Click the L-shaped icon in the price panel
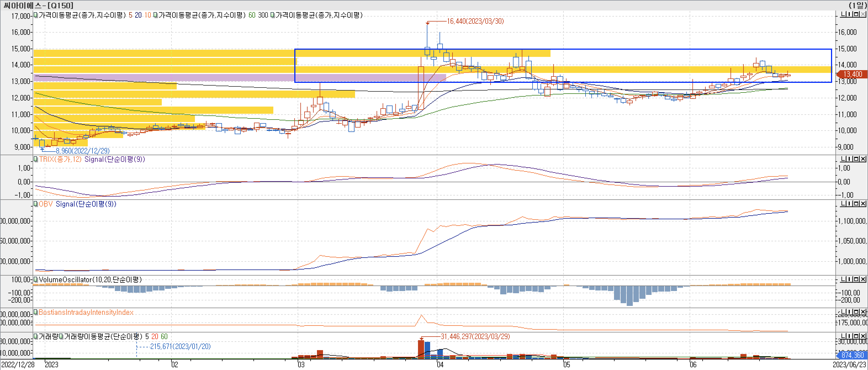 (843, 14)
